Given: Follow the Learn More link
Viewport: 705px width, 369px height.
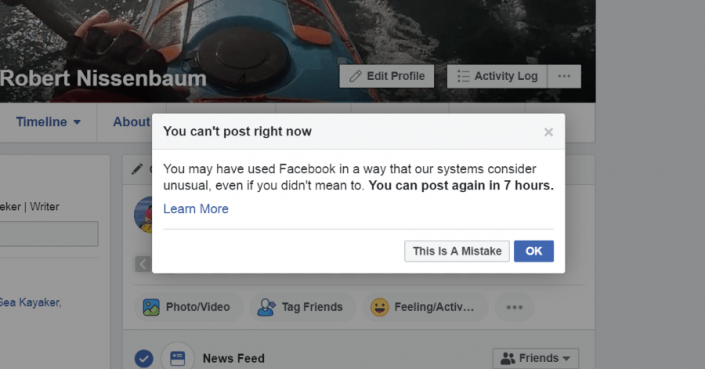Looking at the screenshot, I should tap(196, 209).
